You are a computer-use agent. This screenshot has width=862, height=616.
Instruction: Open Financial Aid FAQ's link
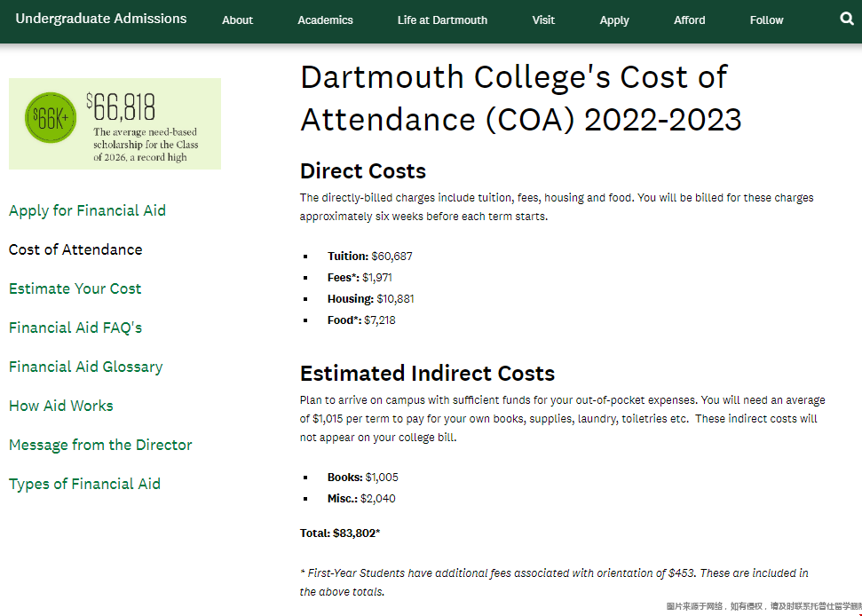click(x=75, y=328)
